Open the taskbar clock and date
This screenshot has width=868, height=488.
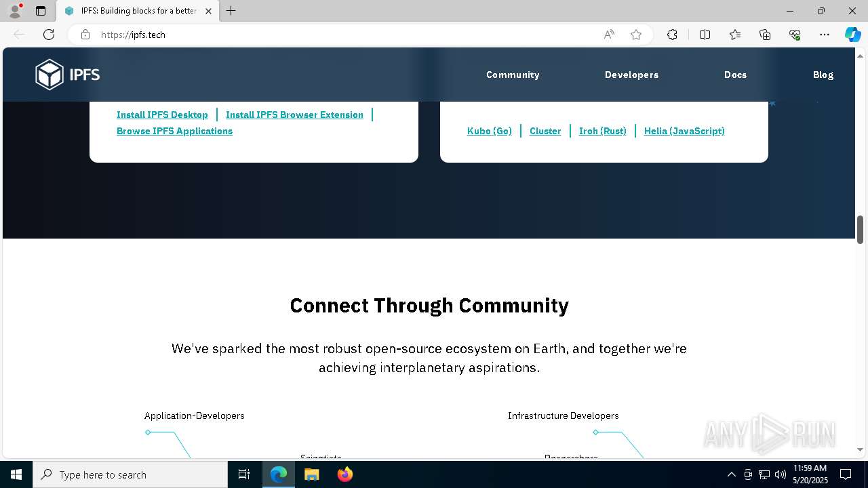(x=810, y=474)
